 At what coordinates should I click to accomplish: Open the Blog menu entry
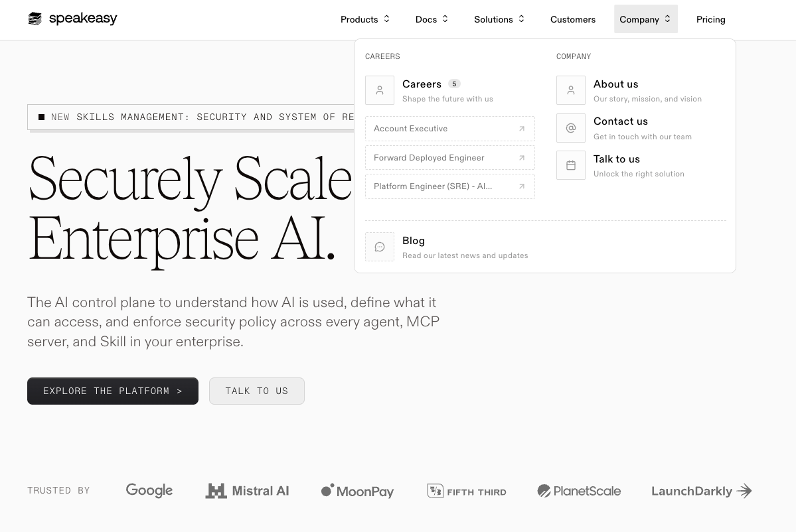coord(546,247)
